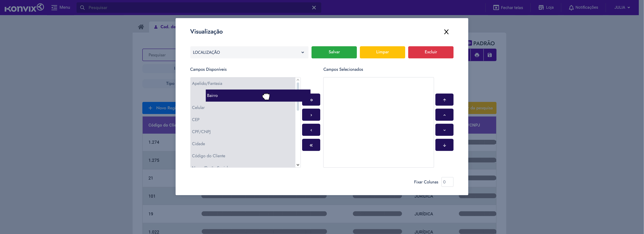Open the main Menu

[x=61, y=8]
